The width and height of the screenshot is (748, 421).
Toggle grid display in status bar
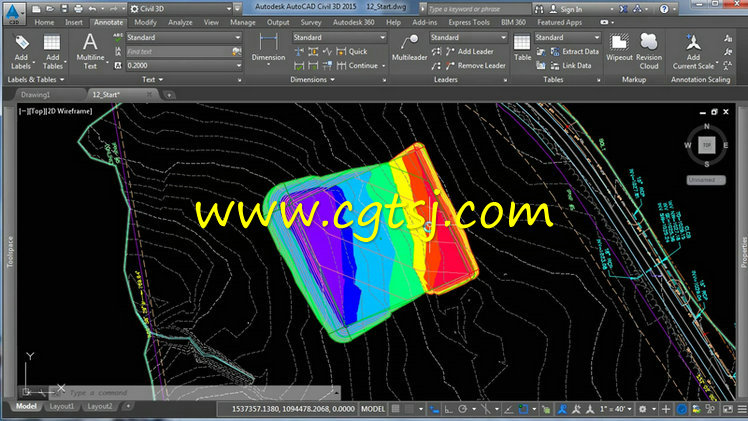click(x=395, y=409)
